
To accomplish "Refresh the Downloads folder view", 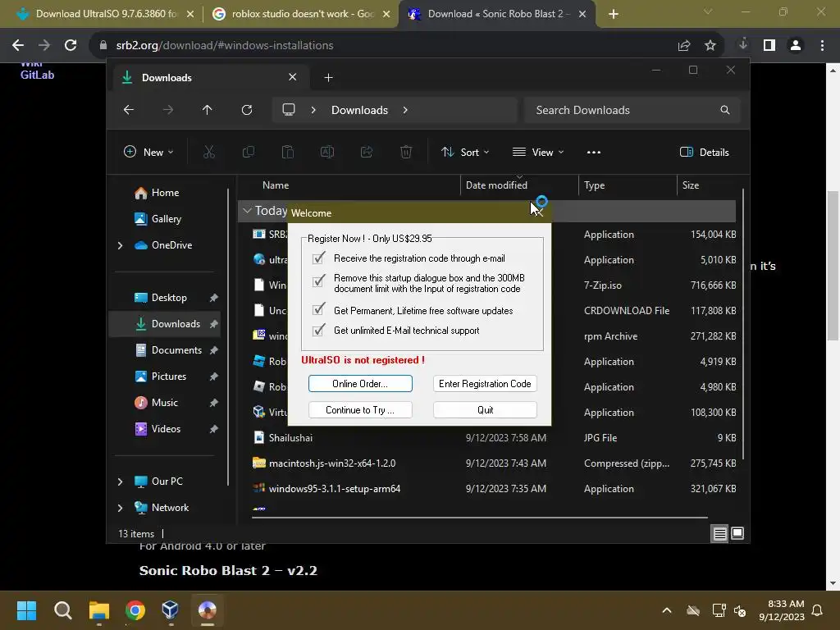I will click(x=247, y=110).
